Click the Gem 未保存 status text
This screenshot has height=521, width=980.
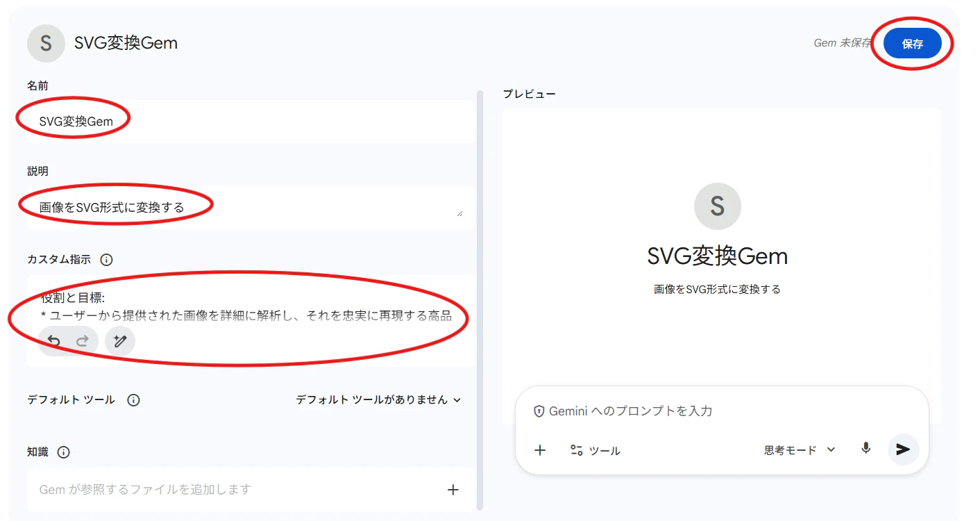842,43
